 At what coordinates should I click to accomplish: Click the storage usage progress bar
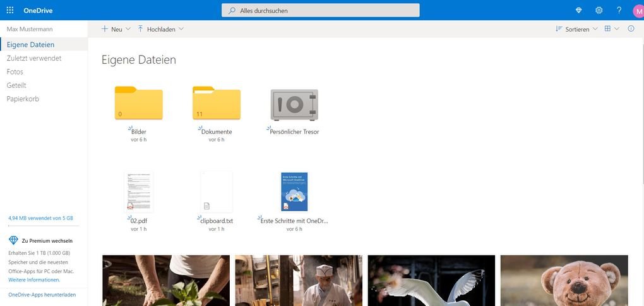pos(44,225)
